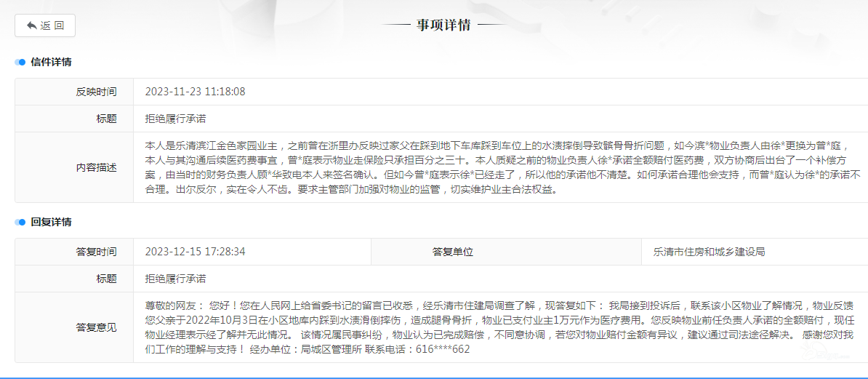Click the 返回 back button
Screen dimensions: 868x379
coord(45,25)
